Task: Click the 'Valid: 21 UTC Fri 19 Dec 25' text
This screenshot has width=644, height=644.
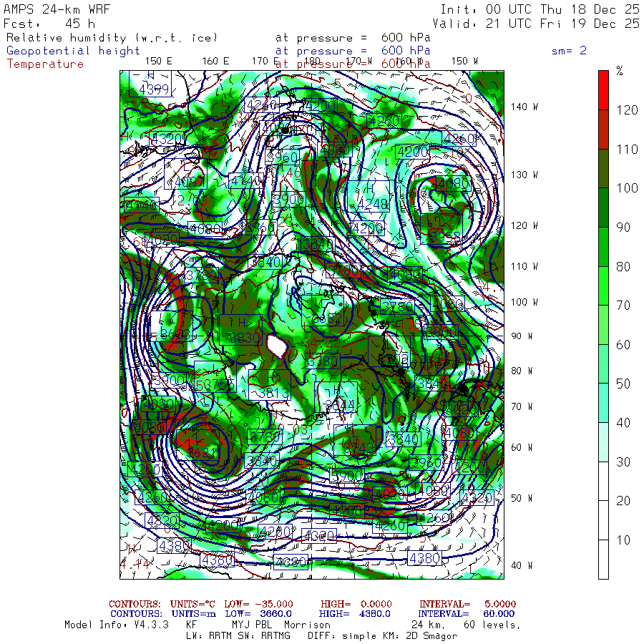Action: (536, 24)
